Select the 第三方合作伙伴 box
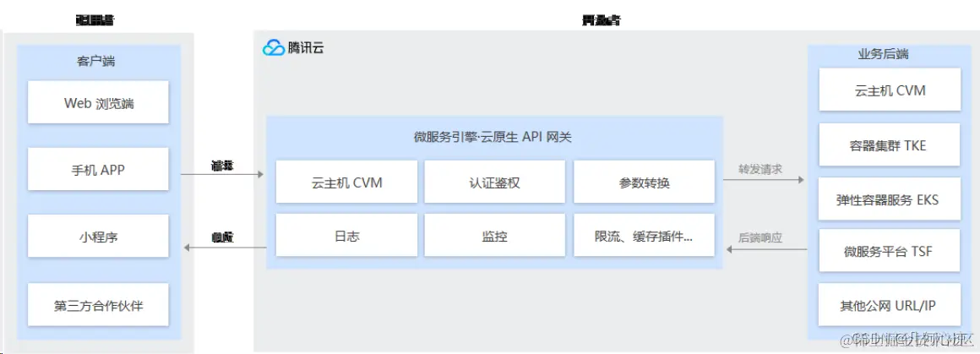The height and width of the screenshot is (354, 980). [x=98, y=304]
